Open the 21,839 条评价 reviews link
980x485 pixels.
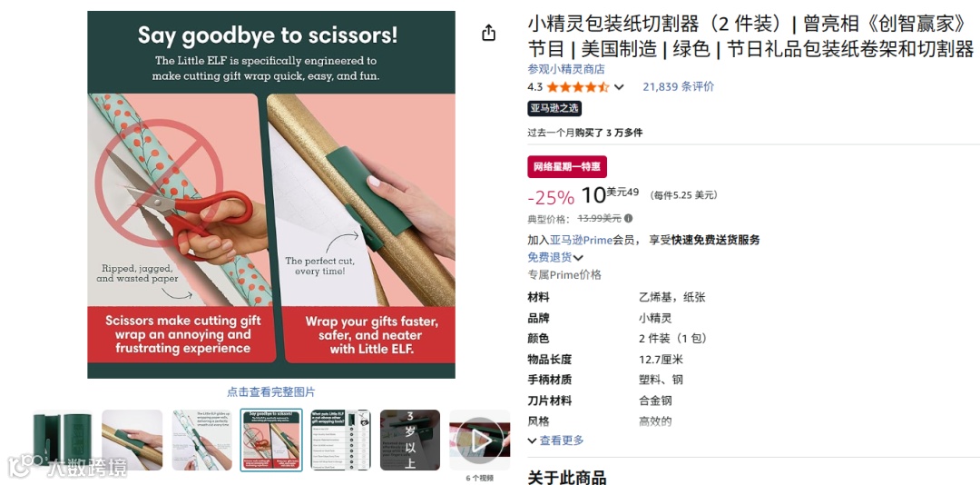coord(678,87)
